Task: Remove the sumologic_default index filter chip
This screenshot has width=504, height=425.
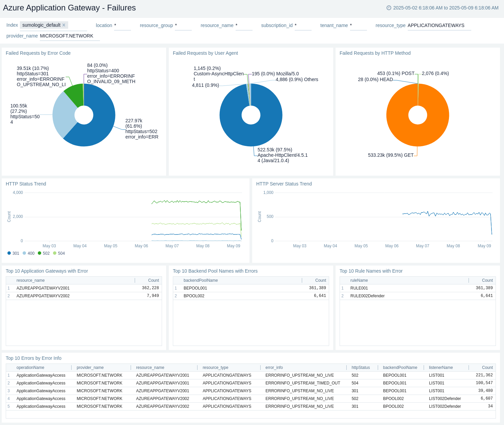Action: 64,25
